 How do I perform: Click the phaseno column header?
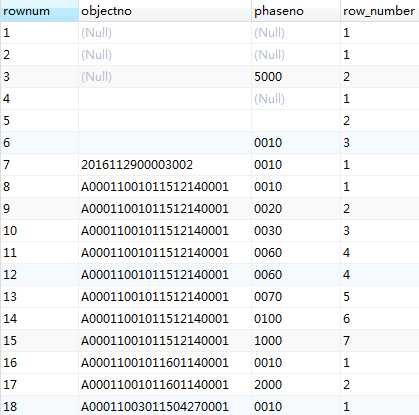coord(296,11)
